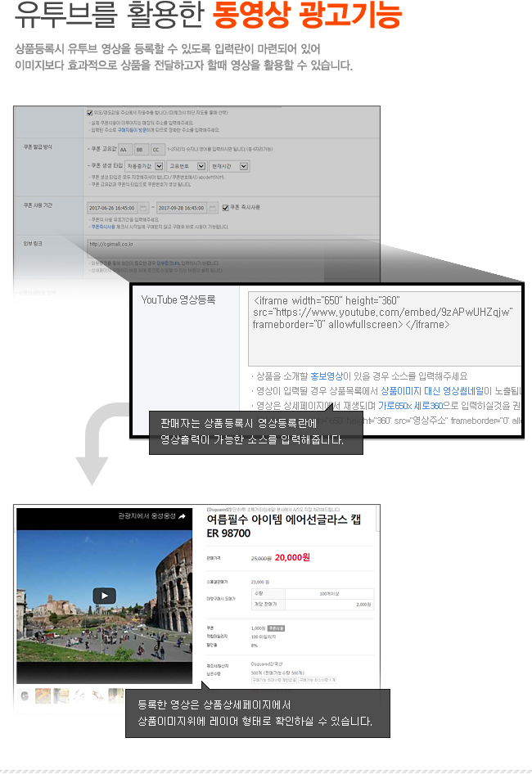Image resolution: width=532 pixels, height=774 pixels.
Task: Open the 고유번호 dropdown
Action: pyautogui.click(x=187, y=166)
